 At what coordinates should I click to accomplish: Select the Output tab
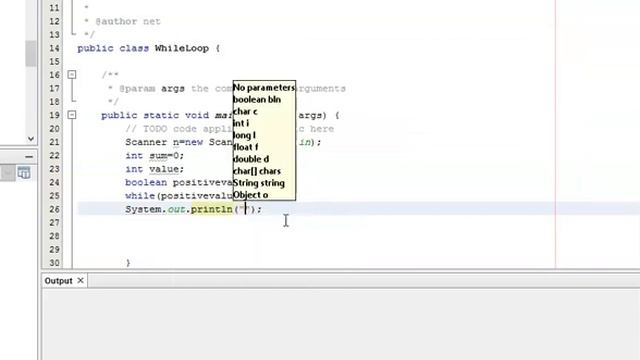pos(58,281)
